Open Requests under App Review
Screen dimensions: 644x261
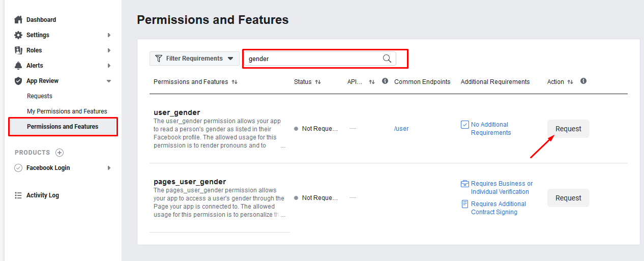pos(40,96)
